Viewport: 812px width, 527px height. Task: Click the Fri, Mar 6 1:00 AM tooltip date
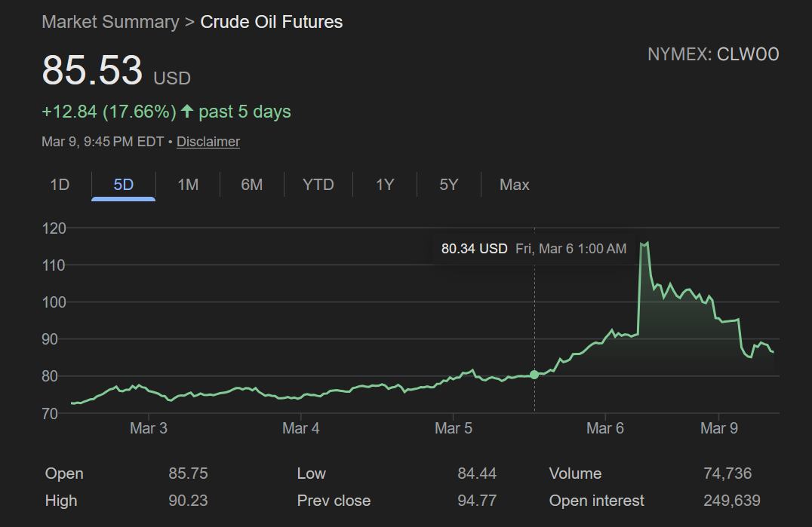tap(571, 249)
